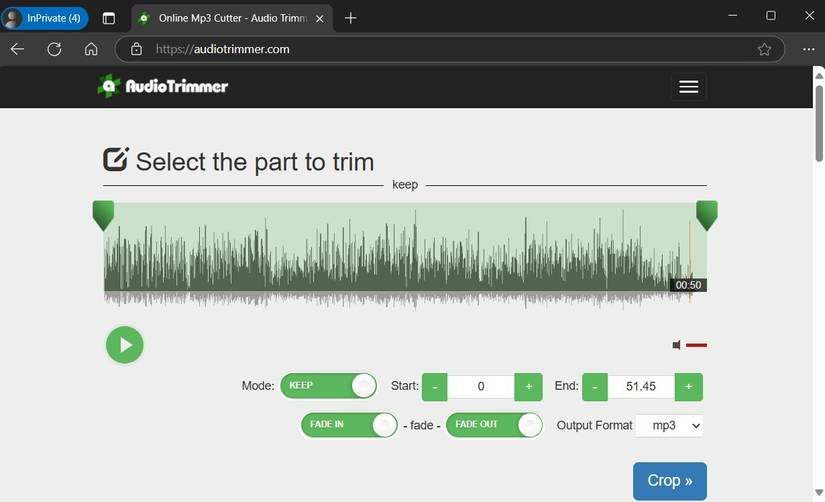Click the End time input field
The image size is (825, 502).
(641, 387)
